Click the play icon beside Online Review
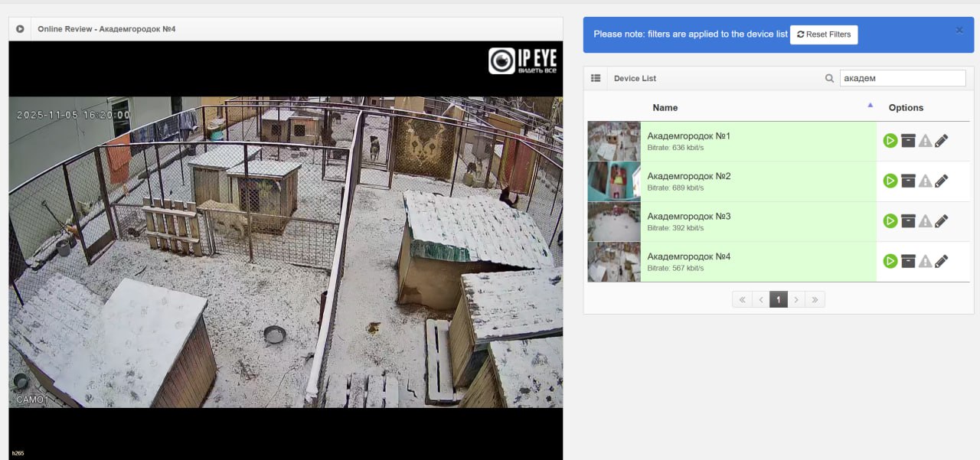The image size is (980, 460). point(20,29)
